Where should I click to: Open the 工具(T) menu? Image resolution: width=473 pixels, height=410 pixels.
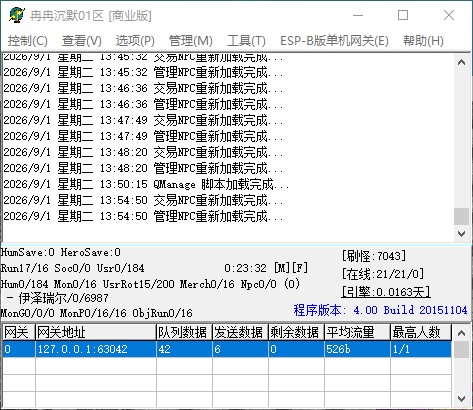point(246,41)
